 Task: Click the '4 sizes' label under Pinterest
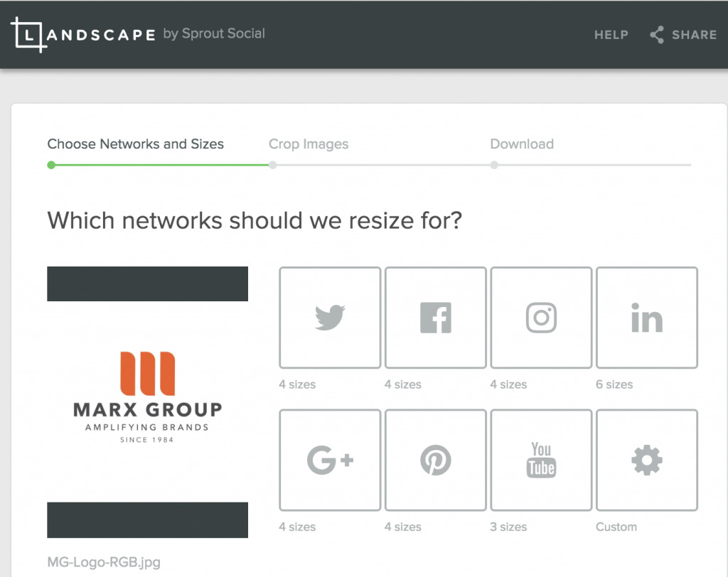[x=403, y=527]
